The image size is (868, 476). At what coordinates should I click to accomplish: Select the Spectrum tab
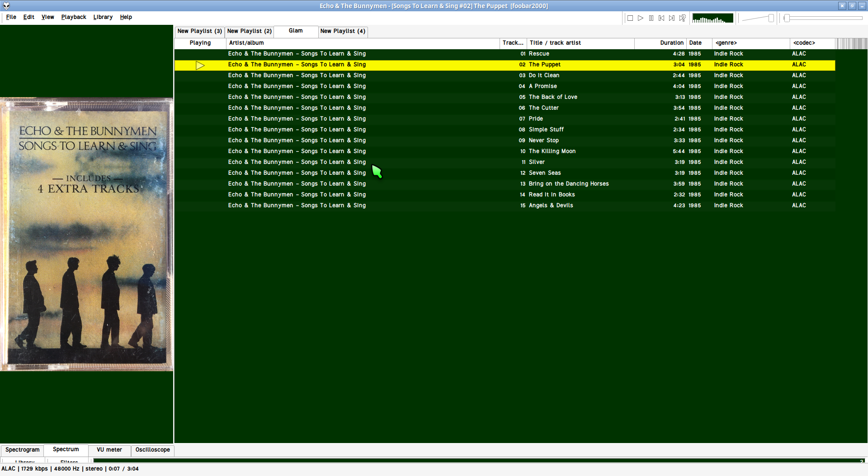point(66,449)
